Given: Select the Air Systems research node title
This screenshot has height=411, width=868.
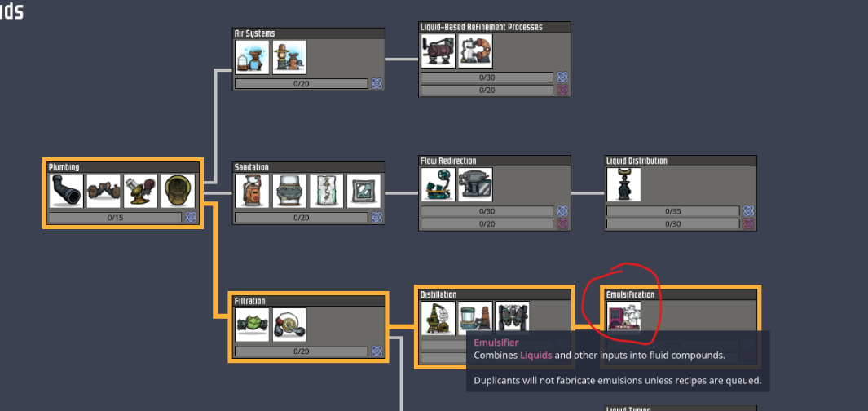Looking at the screenshot, I should [x=254, y=33].
